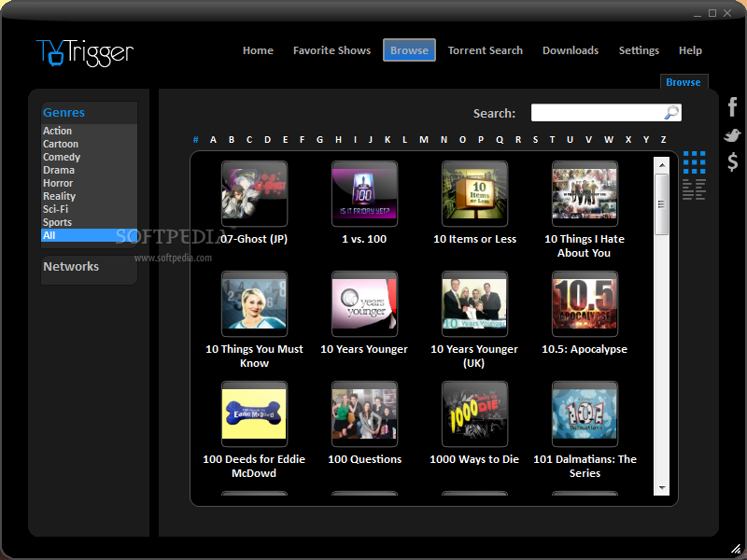747x560 pixels.
Task: Filter shows by Horror genre
Action: point(89,183)
